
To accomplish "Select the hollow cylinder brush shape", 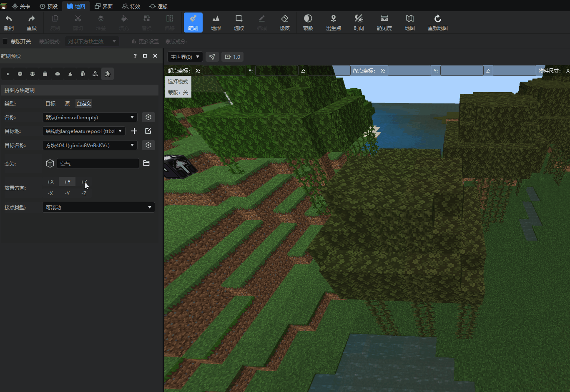I will pos(83,74).
